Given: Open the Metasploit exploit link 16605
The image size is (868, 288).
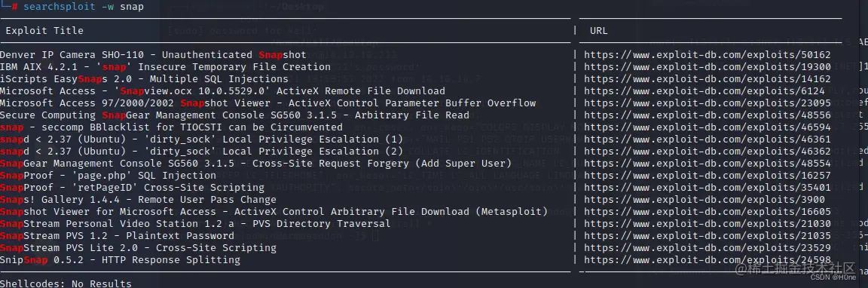Looking at the screenshot, I should tap(708, 212).
